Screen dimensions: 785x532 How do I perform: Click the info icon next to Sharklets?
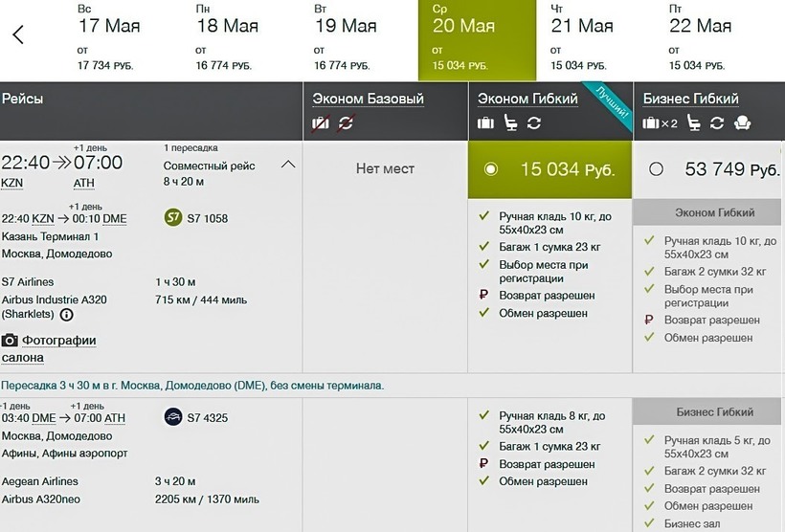coord(66,314)
